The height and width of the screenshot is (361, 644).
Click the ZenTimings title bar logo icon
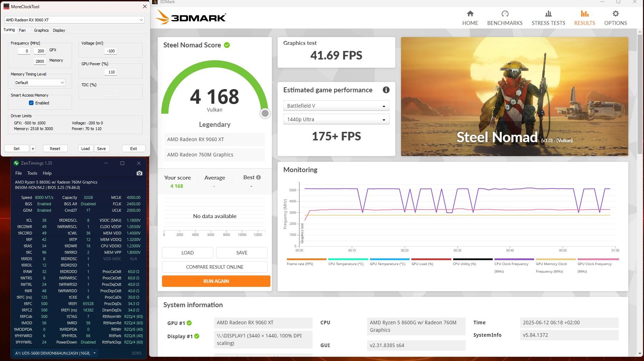tap(16, 163)
